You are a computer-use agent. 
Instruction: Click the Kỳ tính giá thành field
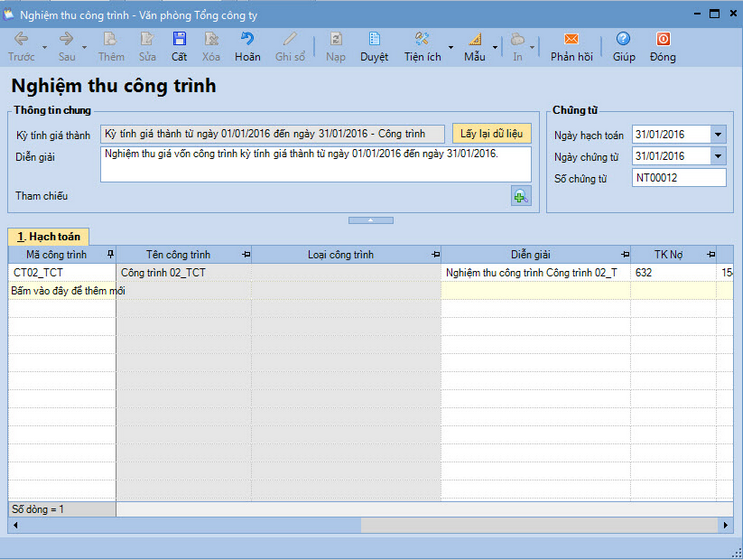(272, 134)
